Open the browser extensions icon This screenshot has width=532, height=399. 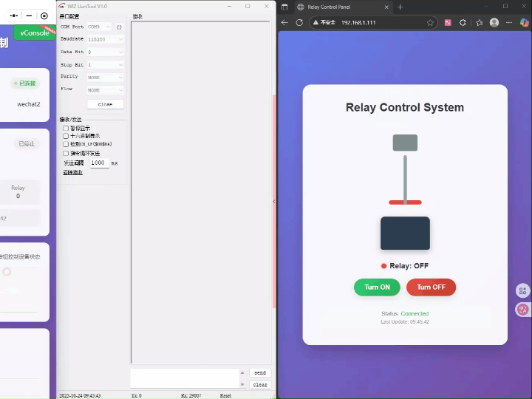pos(463,23)
